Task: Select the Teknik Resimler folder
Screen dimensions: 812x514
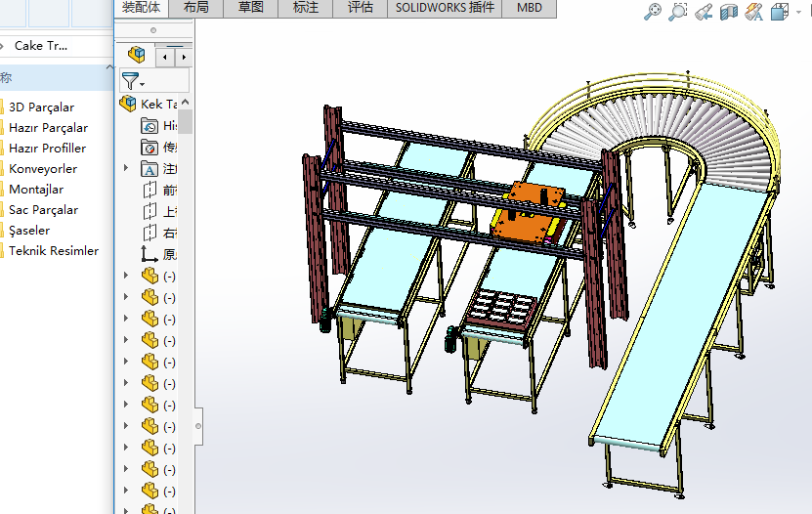Action: click(x=54, y=251)
